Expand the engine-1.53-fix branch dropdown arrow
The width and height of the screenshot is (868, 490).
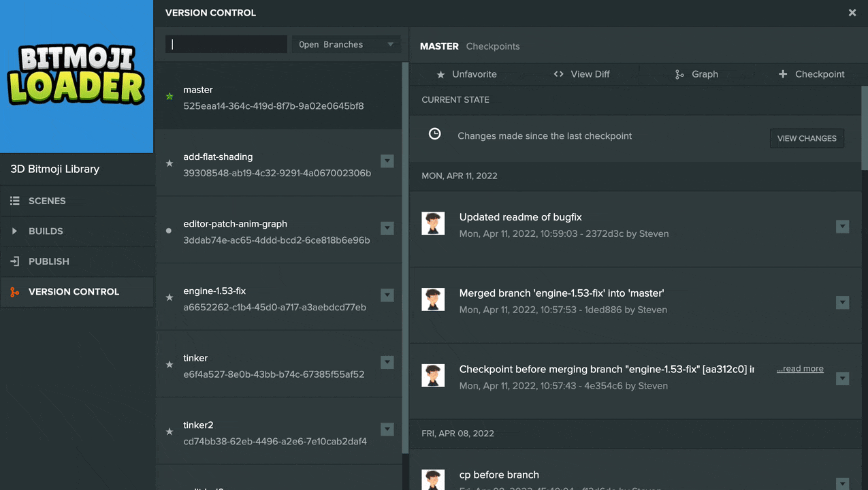387,295
